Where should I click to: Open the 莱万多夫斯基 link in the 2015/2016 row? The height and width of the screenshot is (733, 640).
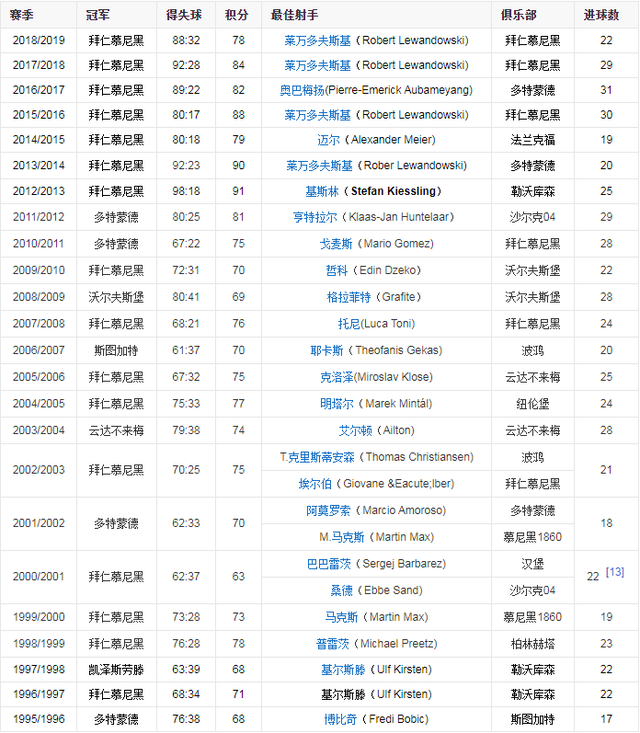(x=317, y=115)
